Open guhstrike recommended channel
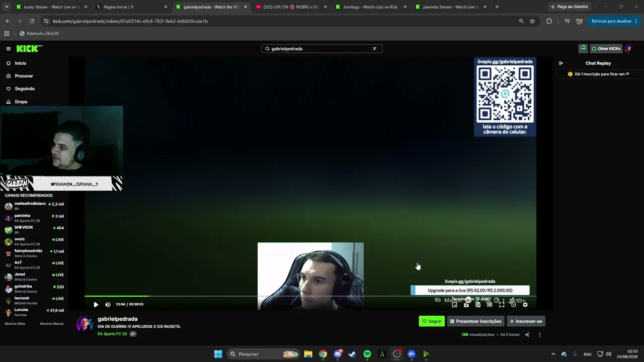Viewport: 644px width, 362px height. 34,289
